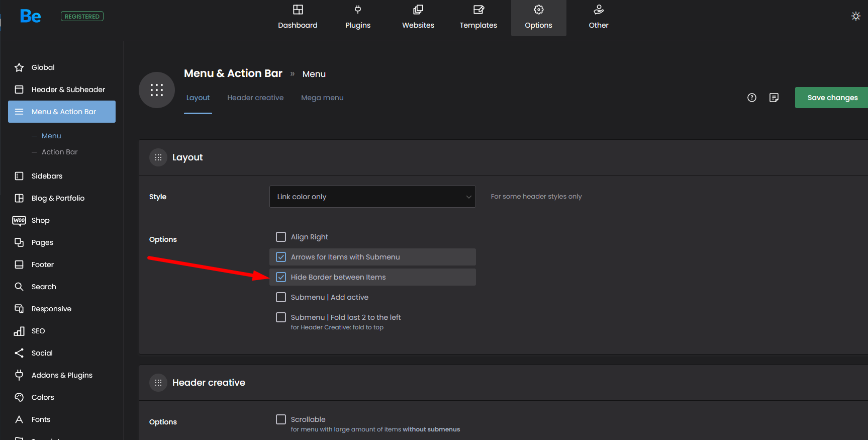Image resolution: width=868 pixels, height=440 pixels.
Task: Click the Be logo
Action: (30, 17)
